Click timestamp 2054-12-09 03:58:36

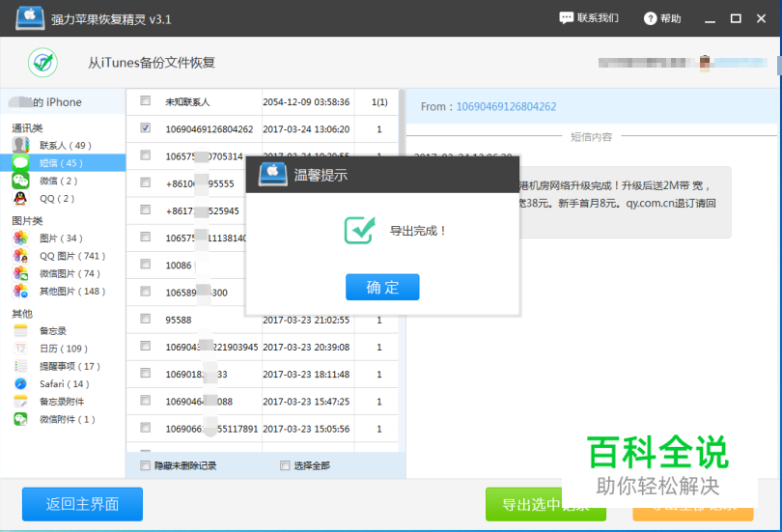click(x=306, y=101)
